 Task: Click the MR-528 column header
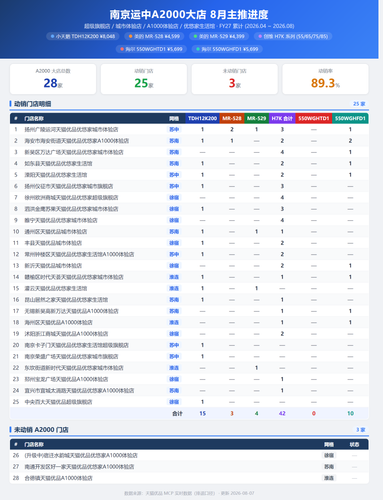click(x=232, y=118)
